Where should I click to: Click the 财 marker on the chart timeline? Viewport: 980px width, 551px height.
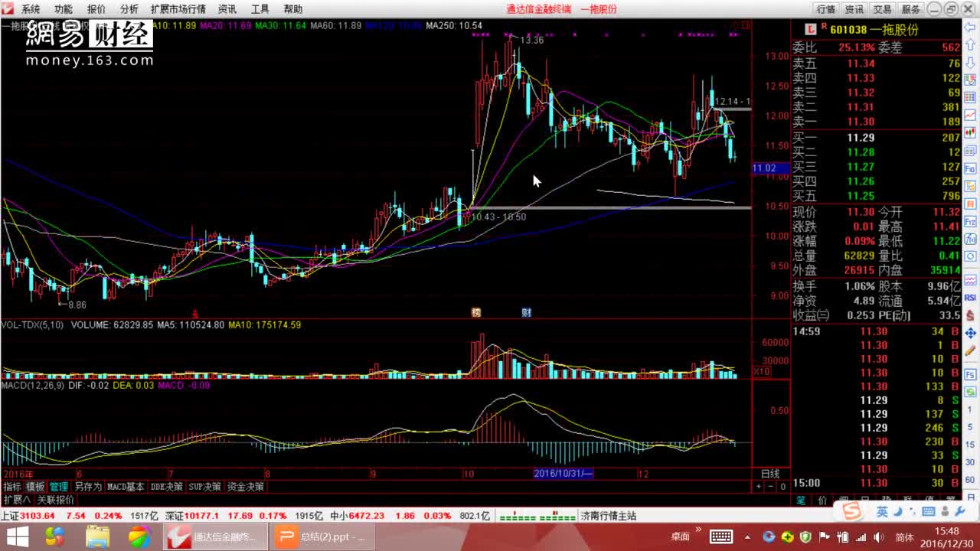pos(527,312)
